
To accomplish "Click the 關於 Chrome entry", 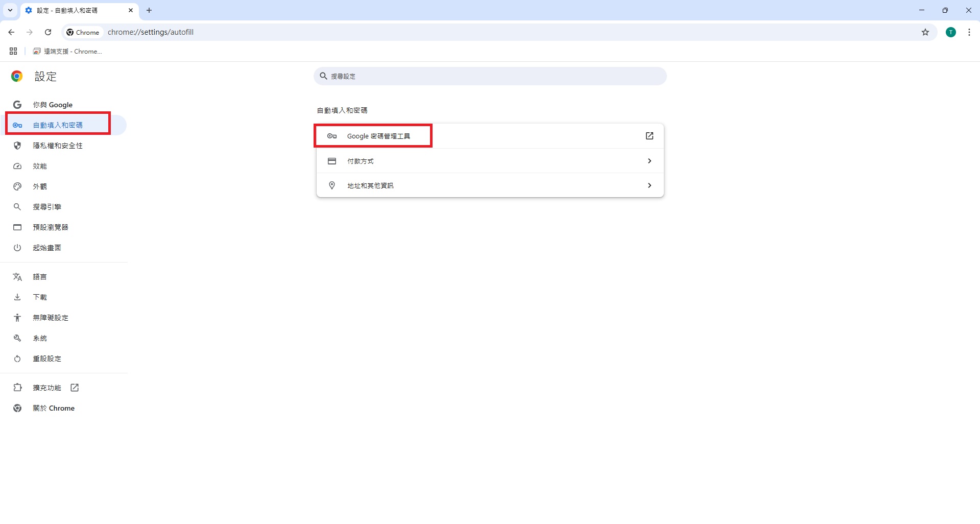I will [x=54, y=408].
